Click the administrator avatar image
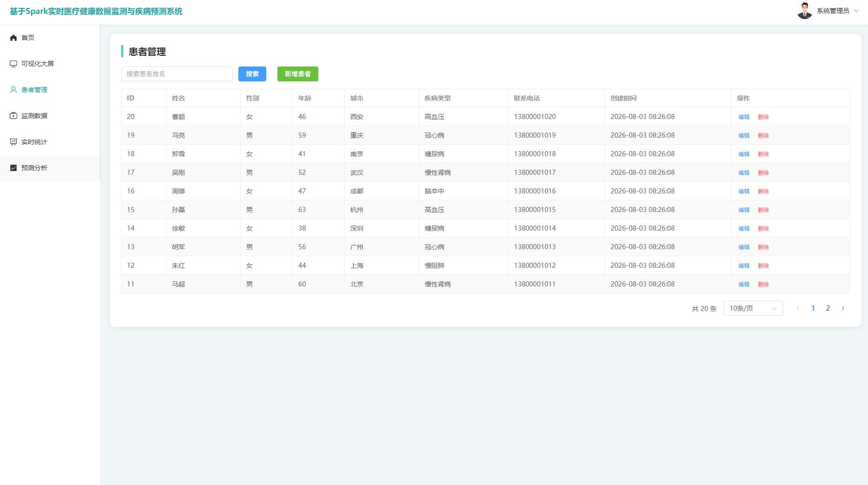This screenshot has width=868, height=485. 804,11
